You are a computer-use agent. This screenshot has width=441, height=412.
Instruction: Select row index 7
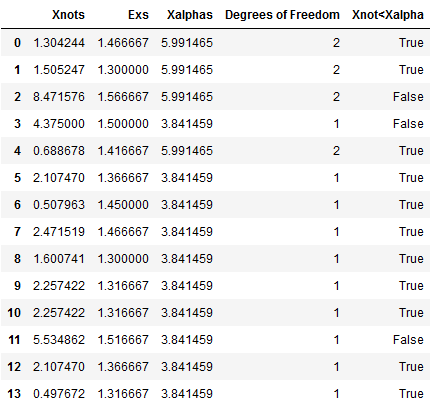[17, 232]
